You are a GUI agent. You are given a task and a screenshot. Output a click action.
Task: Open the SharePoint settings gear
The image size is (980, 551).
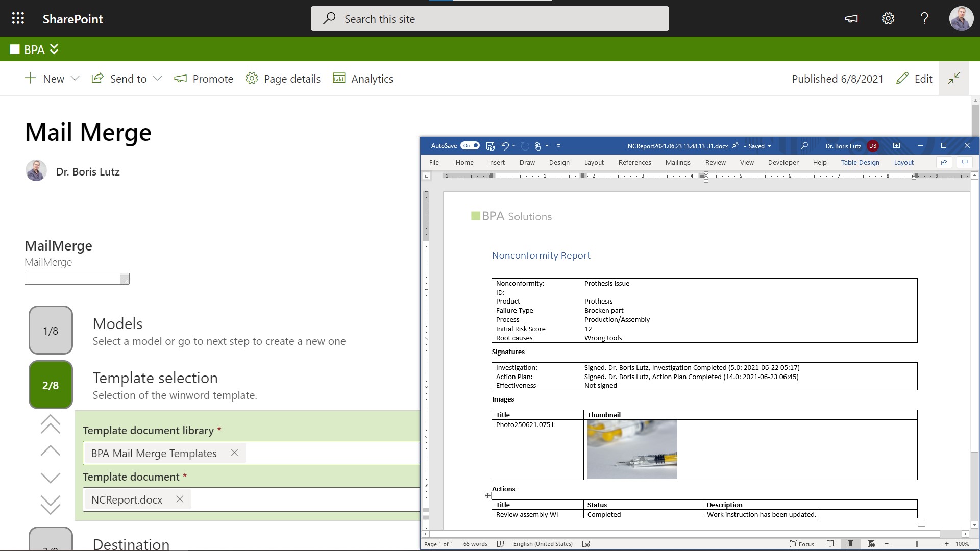point(888,19)
